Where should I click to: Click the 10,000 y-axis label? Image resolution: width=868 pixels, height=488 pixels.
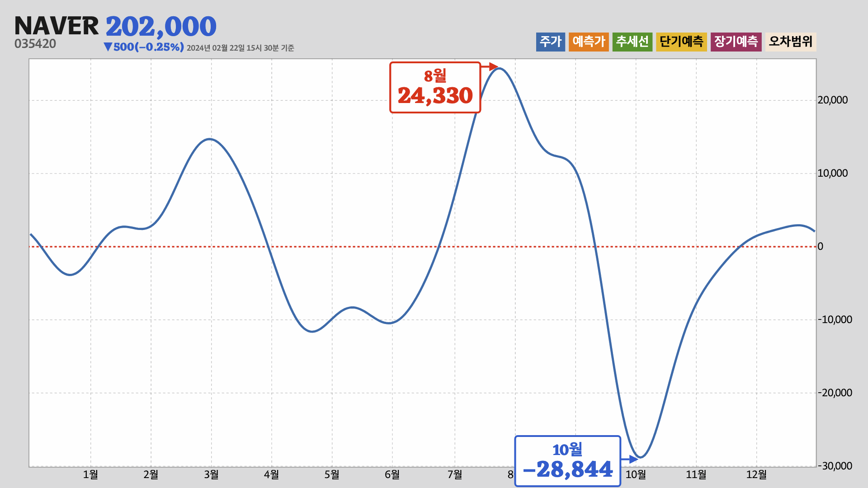click(x=833, y=173)
